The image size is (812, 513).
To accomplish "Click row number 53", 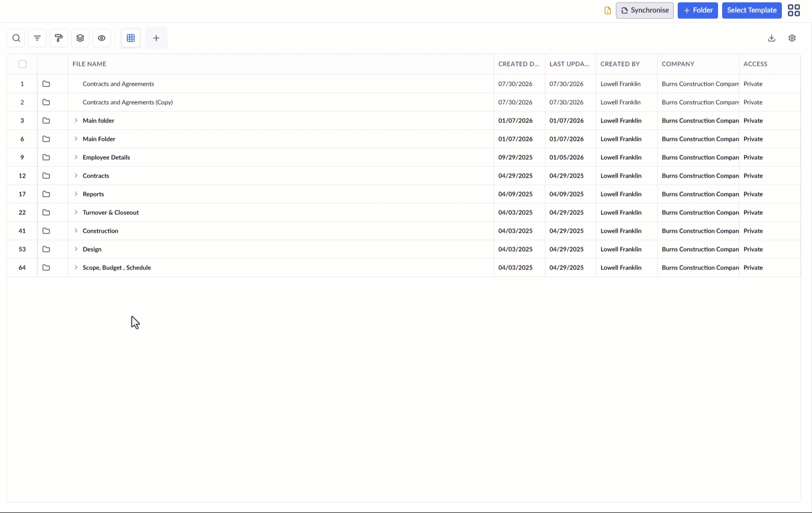I will coord(22,249).
